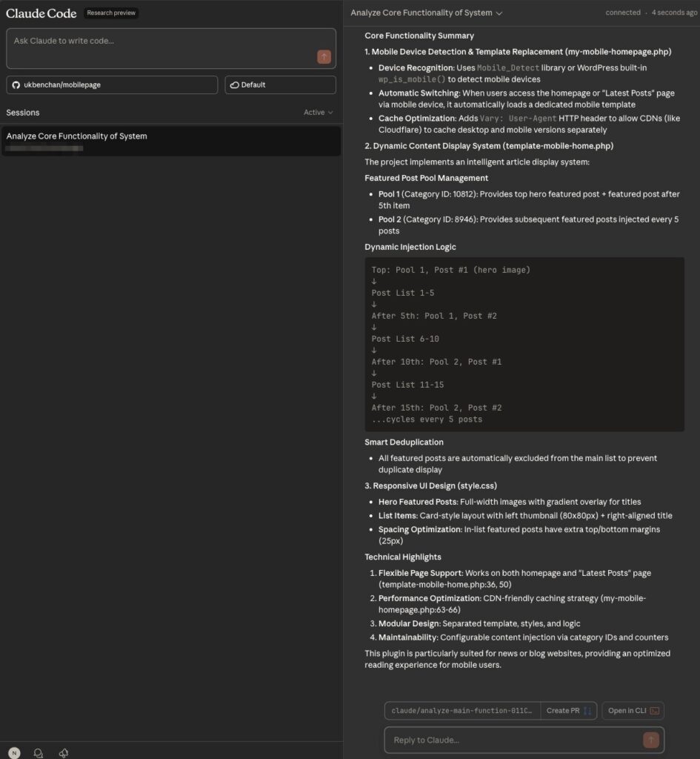Click the cloud icon beside Default

[x=234, y=85]
